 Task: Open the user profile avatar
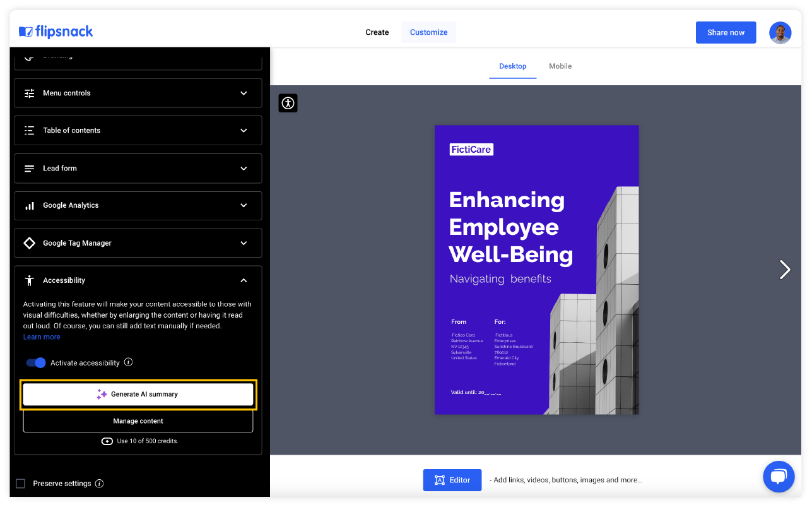click(x=780, y=33)
